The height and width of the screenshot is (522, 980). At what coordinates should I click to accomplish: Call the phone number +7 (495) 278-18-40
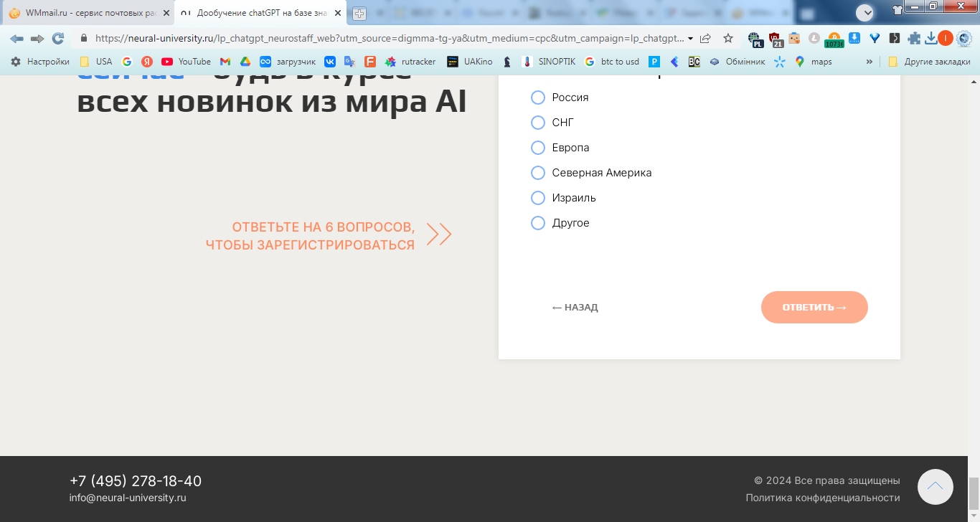pos(136,481)
